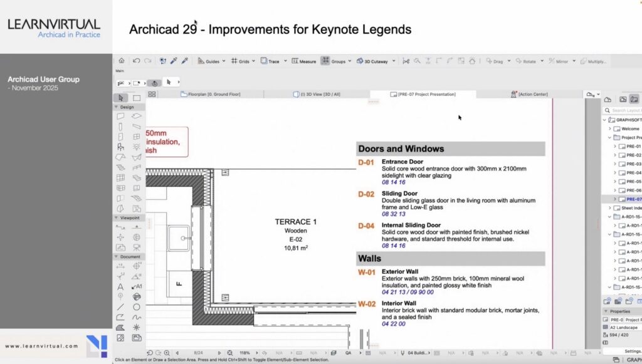Click the Search Layout field
This screenshot has height=364, width=642.
click(x=623, y=110)
